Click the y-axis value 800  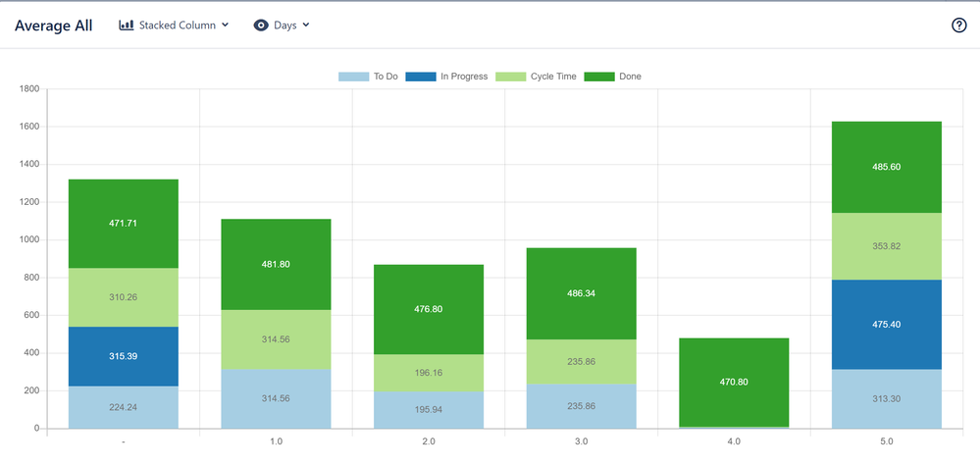click(31, 278)
